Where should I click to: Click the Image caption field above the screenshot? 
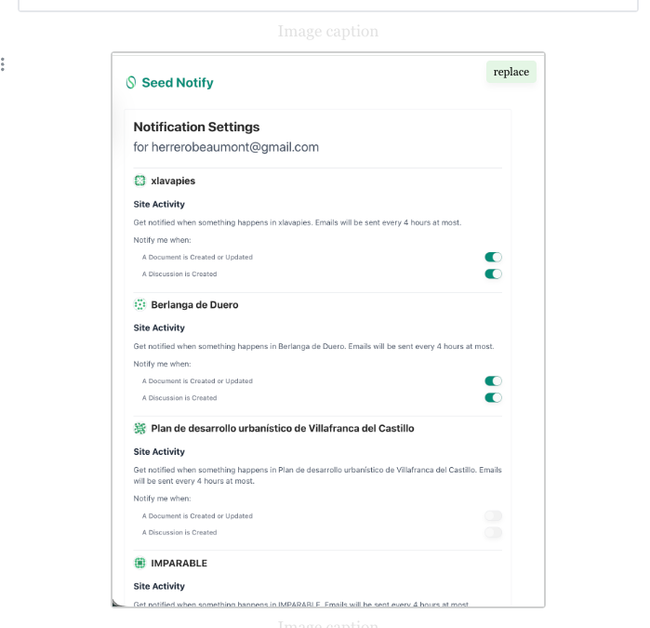328,32
